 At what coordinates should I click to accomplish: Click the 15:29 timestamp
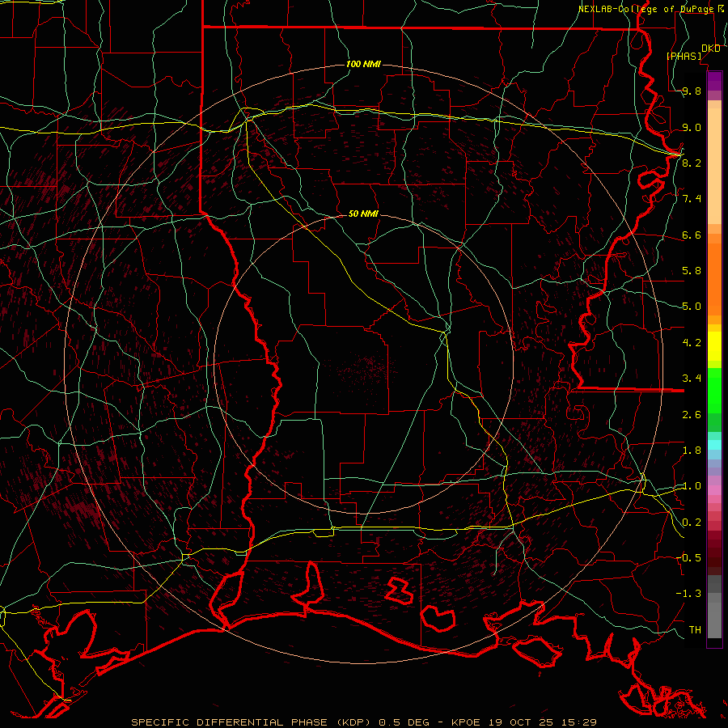tap(581, 722)
